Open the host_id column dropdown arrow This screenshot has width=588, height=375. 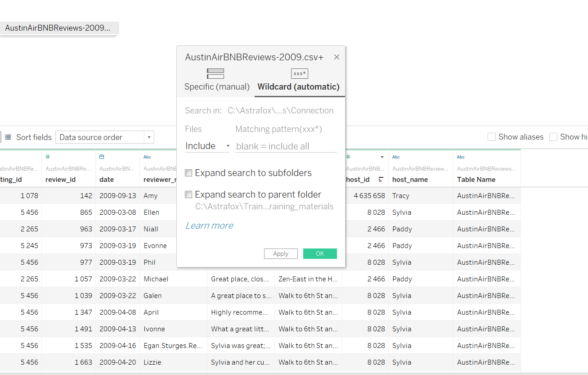point(382,157)
